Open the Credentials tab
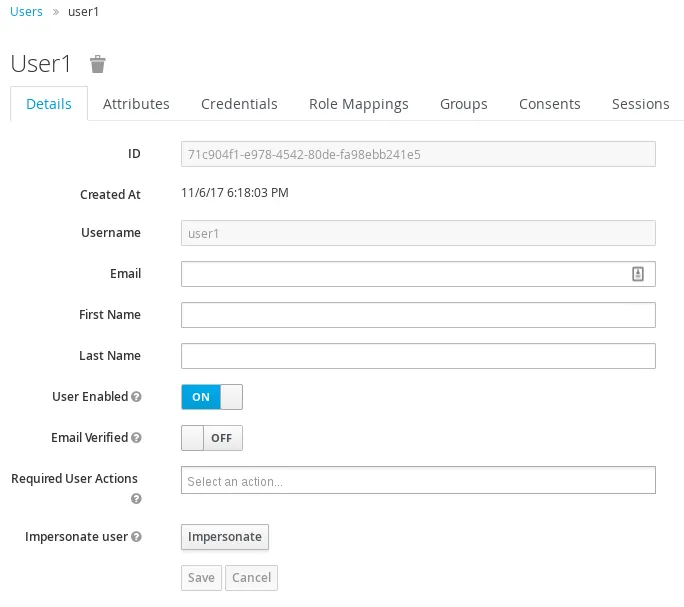The image size is (684, 607). click(x=239, y=104)
